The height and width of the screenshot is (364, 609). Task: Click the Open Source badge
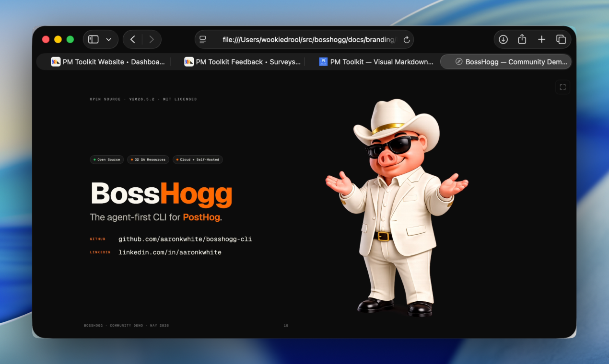(x=106, y=159)
